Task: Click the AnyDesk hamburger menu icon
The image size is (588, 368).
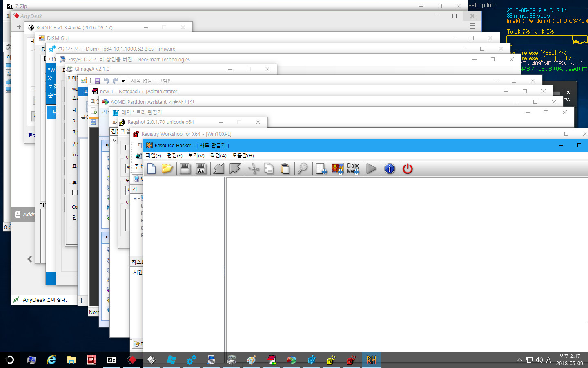Action: coord(472,26)
